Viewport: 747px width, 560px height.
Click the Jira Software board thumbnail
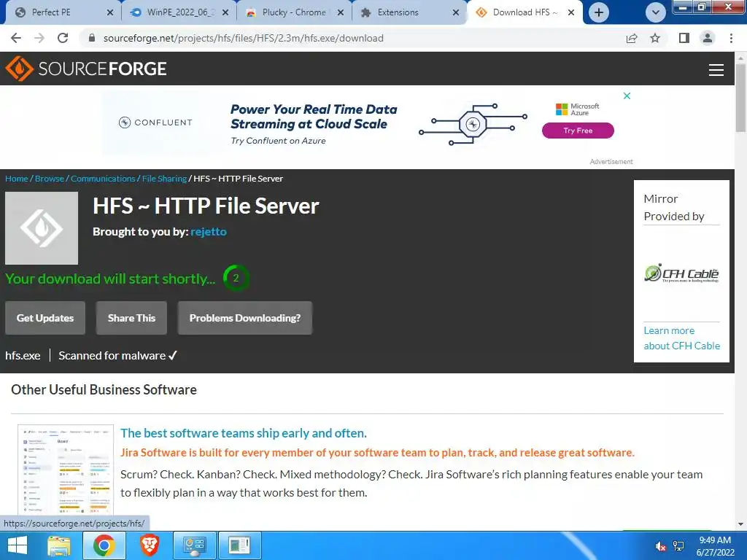(66, 470)
